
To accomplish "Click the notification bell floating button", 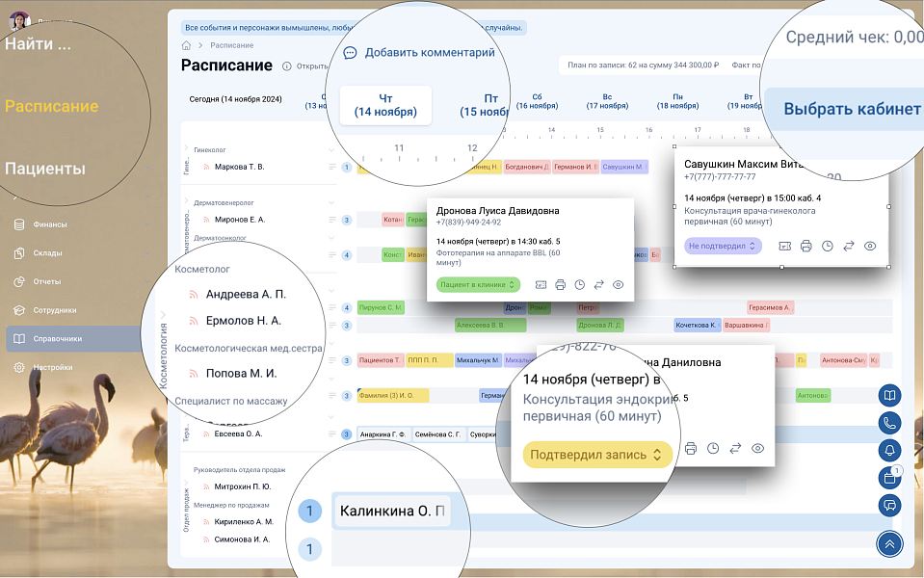I will (x=889, y=450).
